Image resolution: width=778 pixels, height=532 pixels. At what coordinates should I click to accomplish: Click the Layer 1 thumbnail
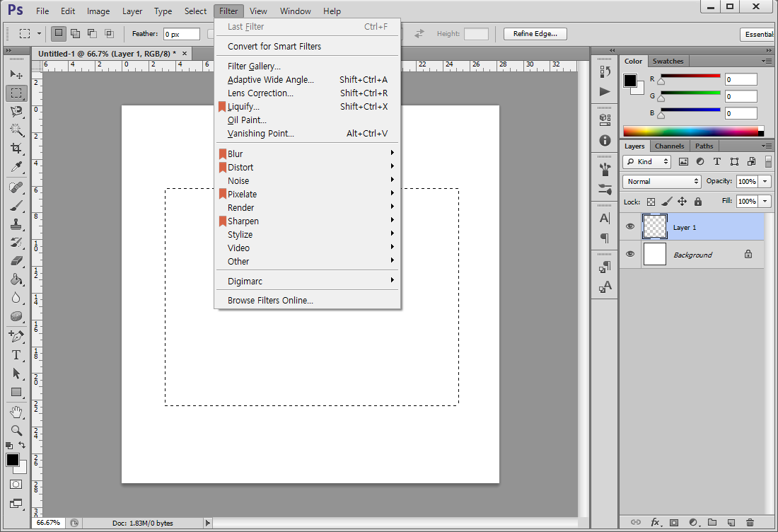click(654, 227)
